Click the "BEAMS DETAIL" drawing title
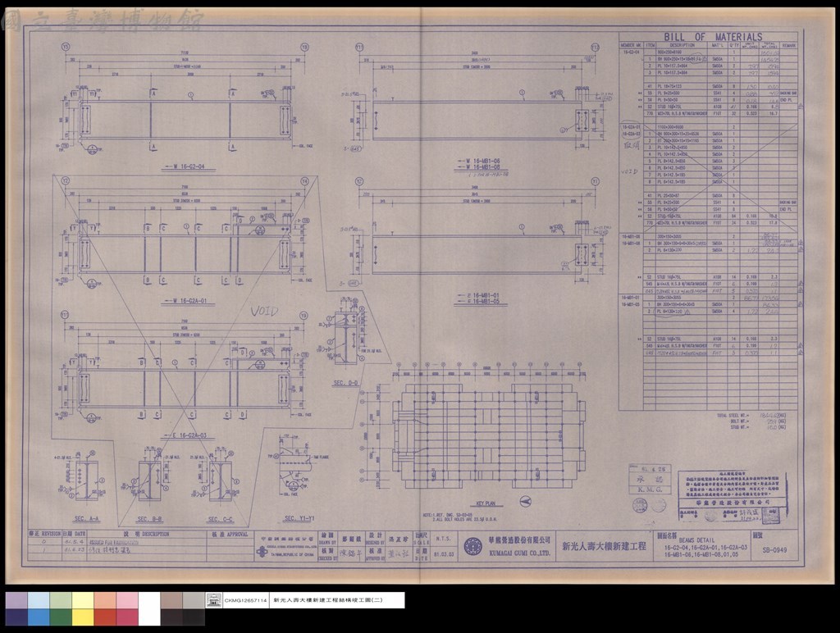The height and width of the screenshot is (633, 840). pyautogui.click(x=696, y=540)
